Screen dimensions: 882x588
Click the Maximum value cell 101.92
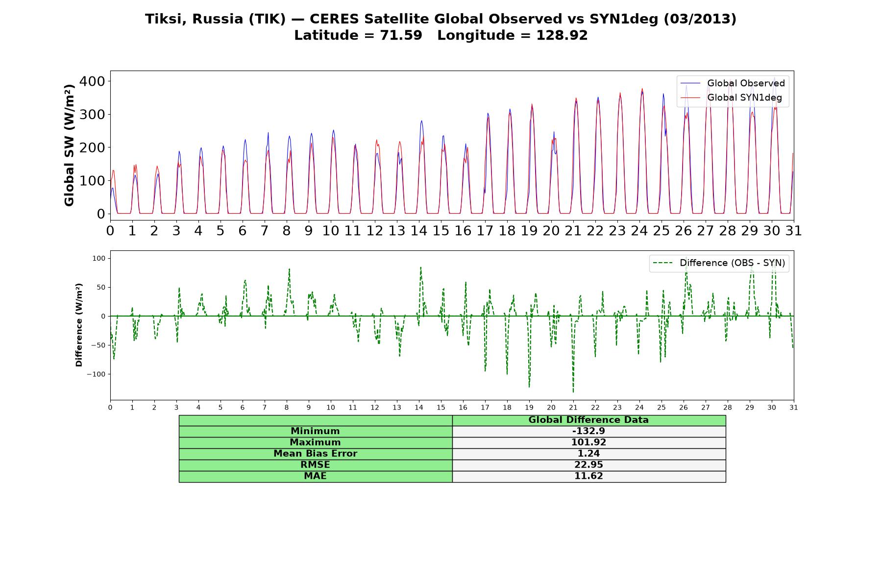tap(588, 442)
